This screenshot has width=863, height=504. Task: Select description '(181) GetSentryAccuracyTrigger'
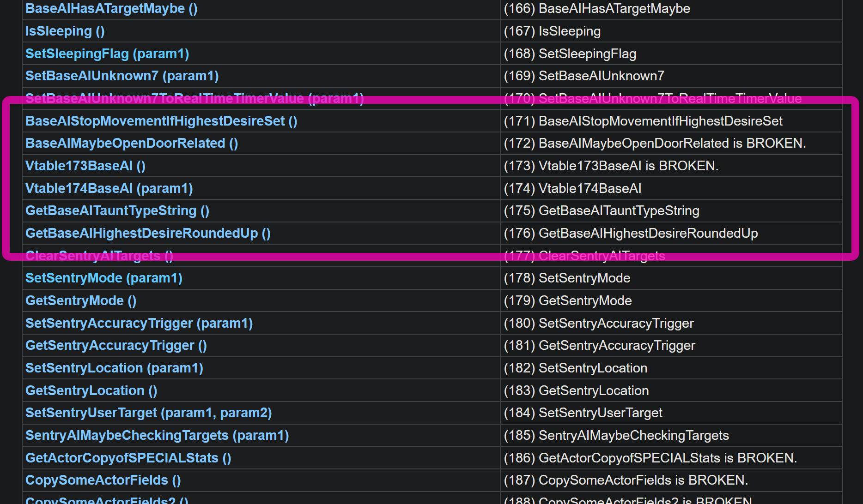pos(600,345)
